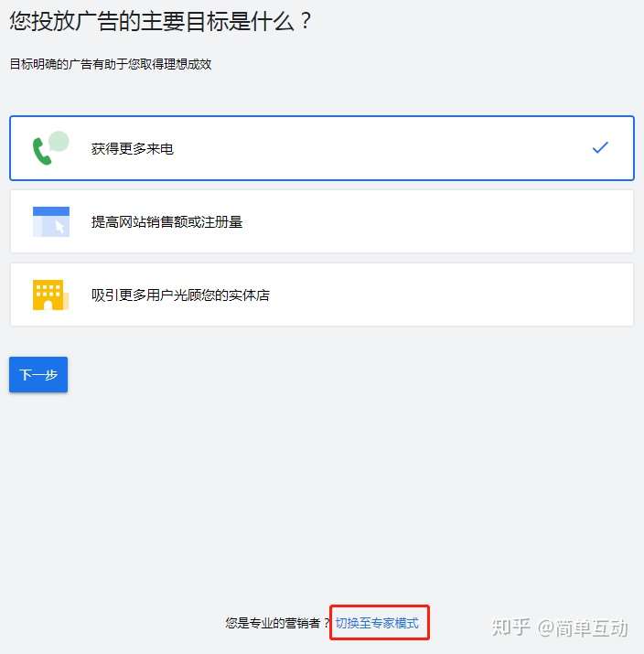This screenshot has height=654, width=644.
Task: Click the storefront doorway in the yellow icon
Action: (x=48, y=306)
